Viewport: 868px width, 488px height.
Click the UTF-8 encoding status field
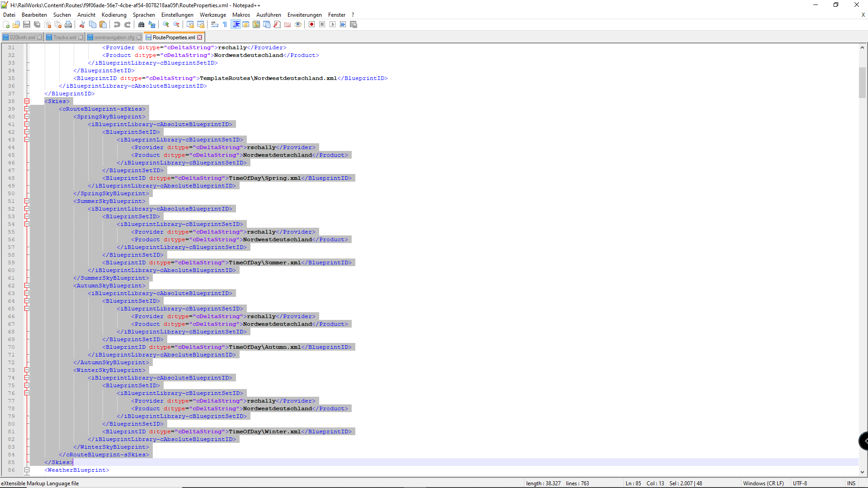800,483
